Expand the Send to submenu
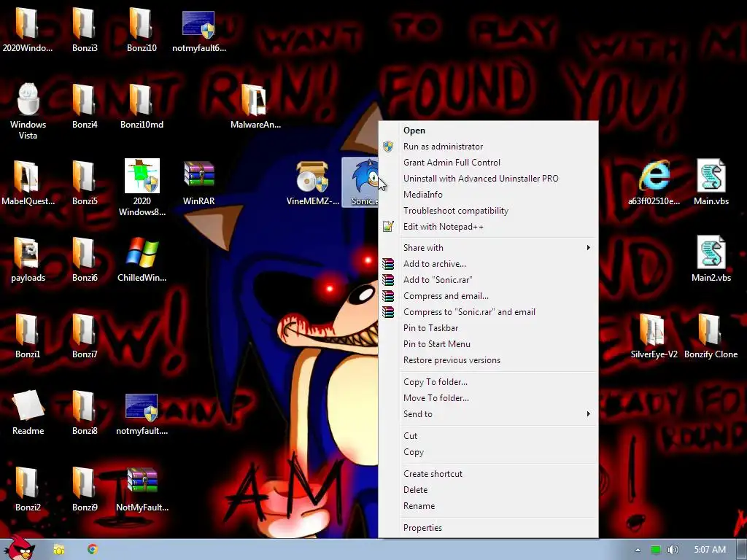The image size is (747, 560). pyautogui.click(x=488, y=414)
